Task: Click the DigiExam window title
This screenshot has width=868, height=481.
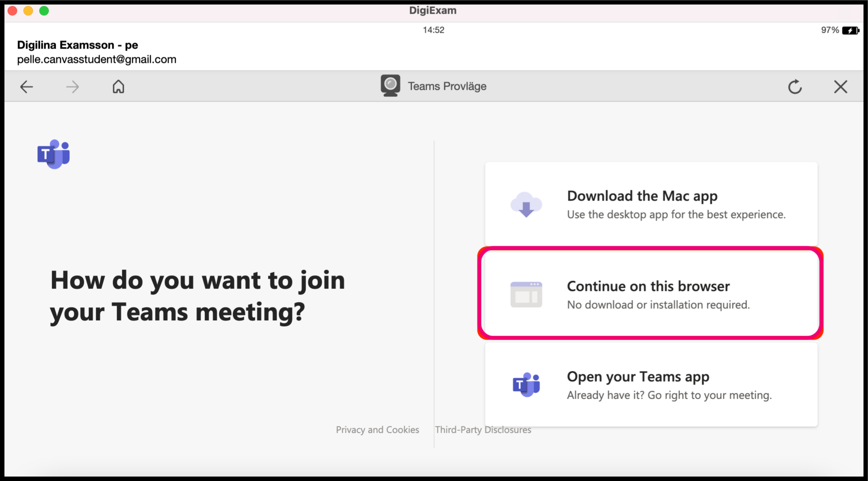Action: 433,10
